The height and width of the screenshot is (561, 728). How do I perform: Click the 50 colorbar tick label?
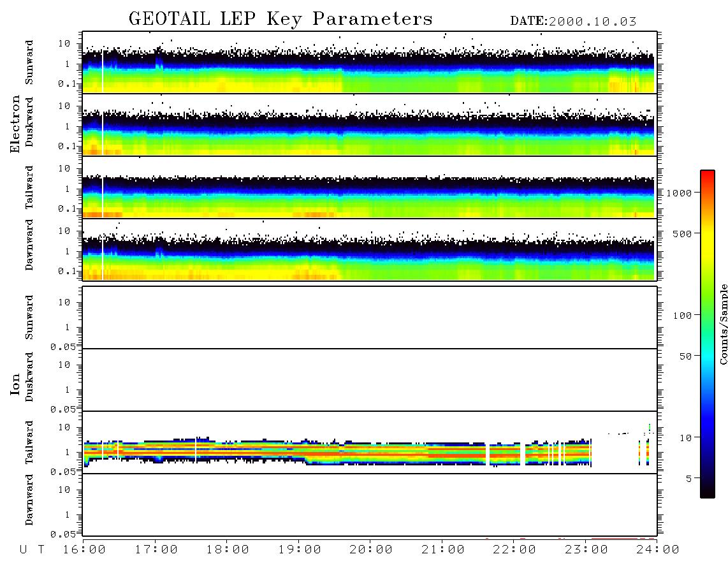[685, 356]
